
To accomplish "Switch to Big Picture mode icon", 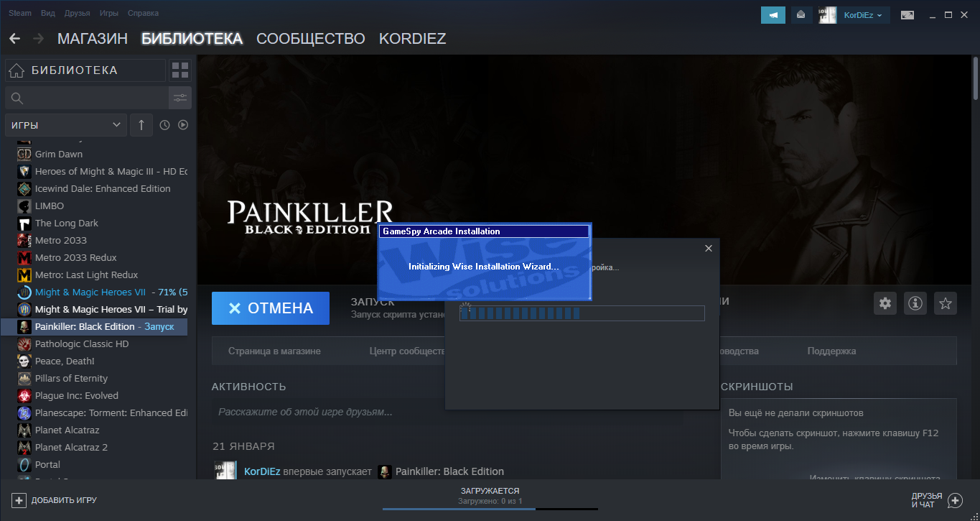I will pyautogui.click(x=907, y=14).
